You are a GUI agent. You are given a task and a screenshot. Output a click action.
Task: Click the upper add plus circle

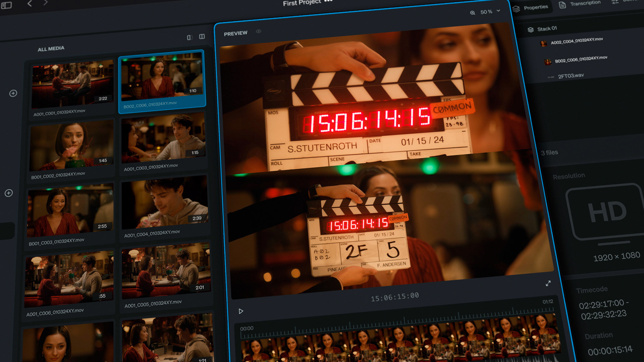click(13, 93)
